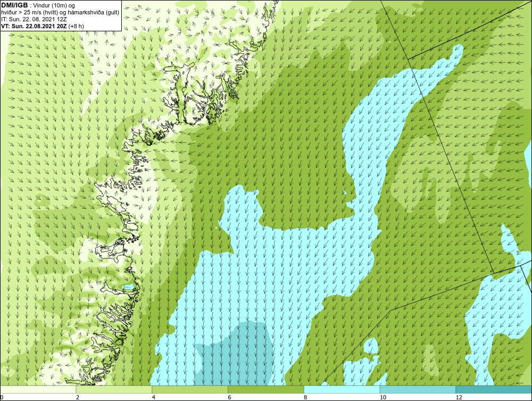Click the legend value label 10

point(383,397)
